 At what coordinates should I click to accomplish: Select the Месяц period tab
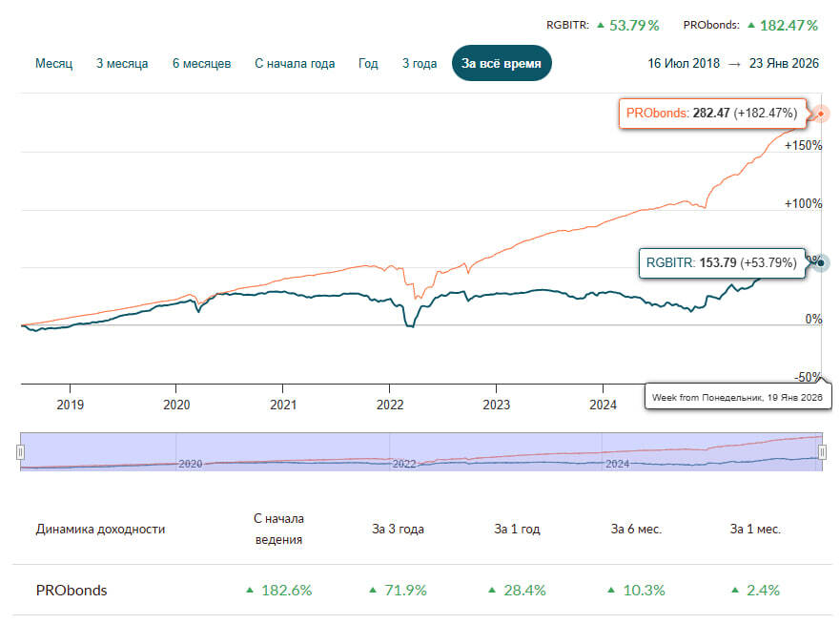coord(54,64)
